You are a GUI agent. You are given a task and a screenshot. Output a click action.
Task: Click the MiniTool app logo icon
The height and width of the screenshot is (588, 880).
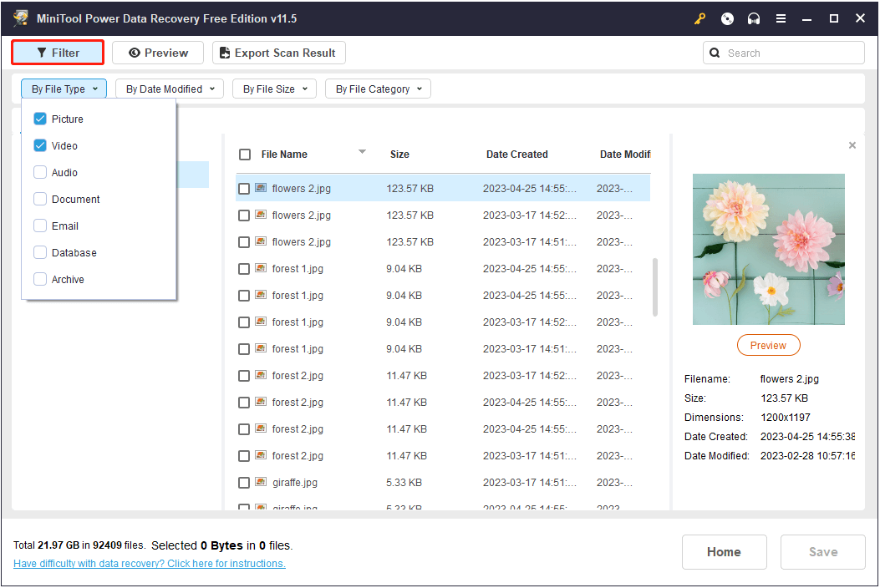tap(21, 18)
